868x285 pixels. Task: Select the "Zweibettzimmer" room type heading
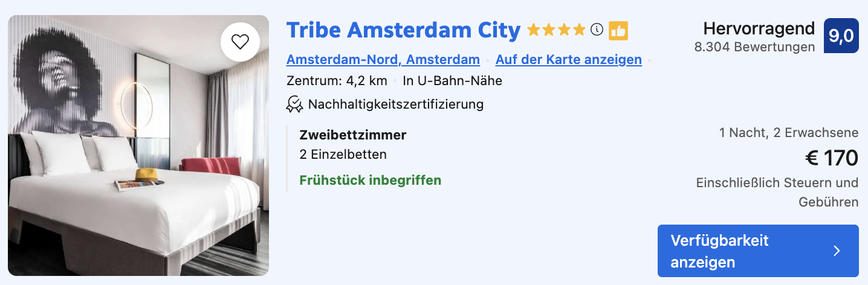click(353, 135)
